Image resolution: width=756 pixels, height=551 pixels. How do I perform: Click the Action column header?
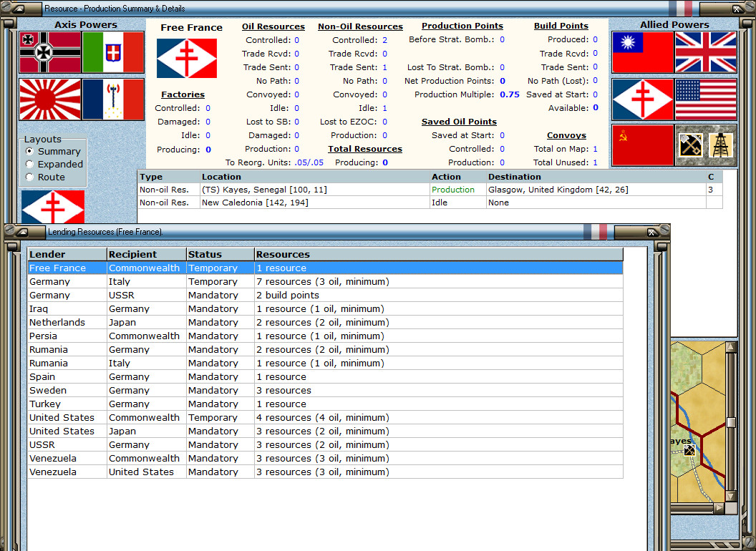click(x=458, y=177)
